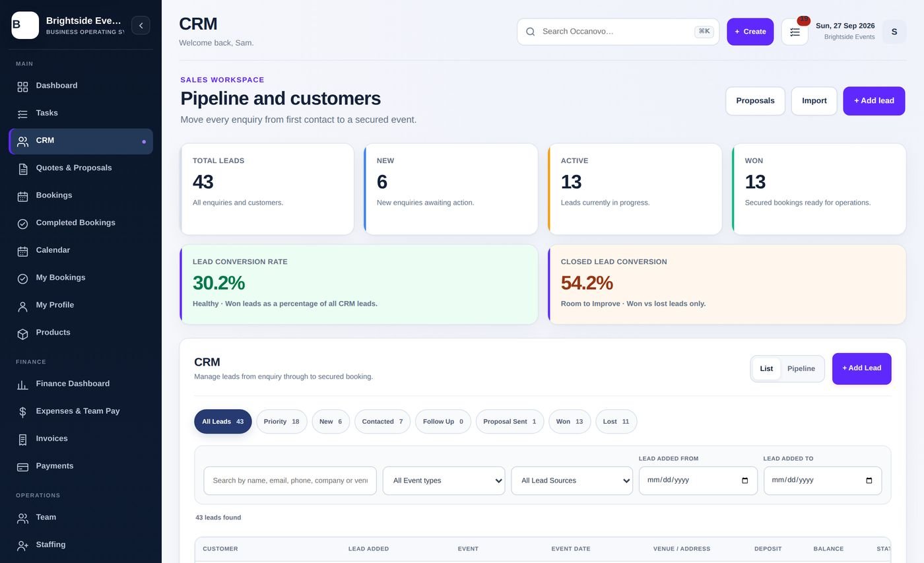Click the Staffing person-plus icon

click(22, 545)
